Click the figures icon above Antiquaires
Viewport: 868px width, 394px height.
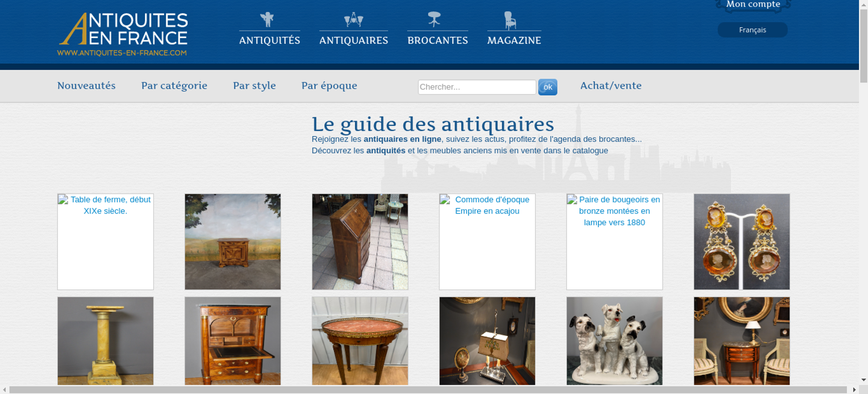pos(353,20)
